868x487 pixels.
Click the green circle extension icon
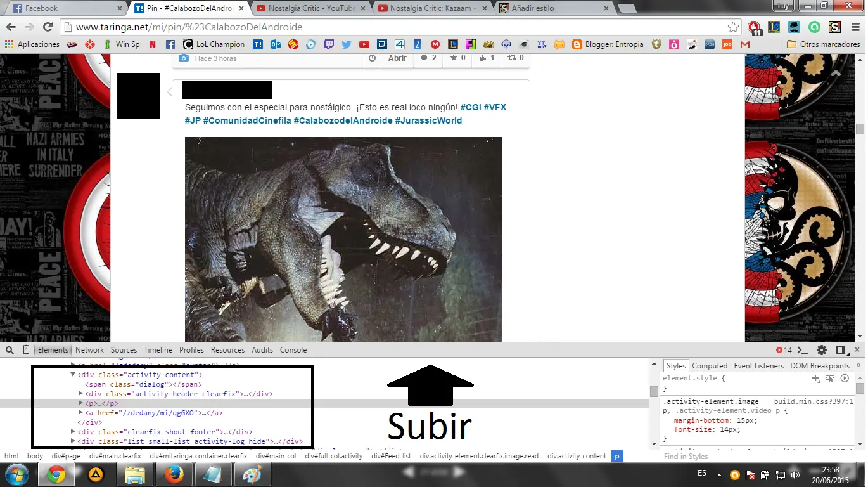click(814, 27)
